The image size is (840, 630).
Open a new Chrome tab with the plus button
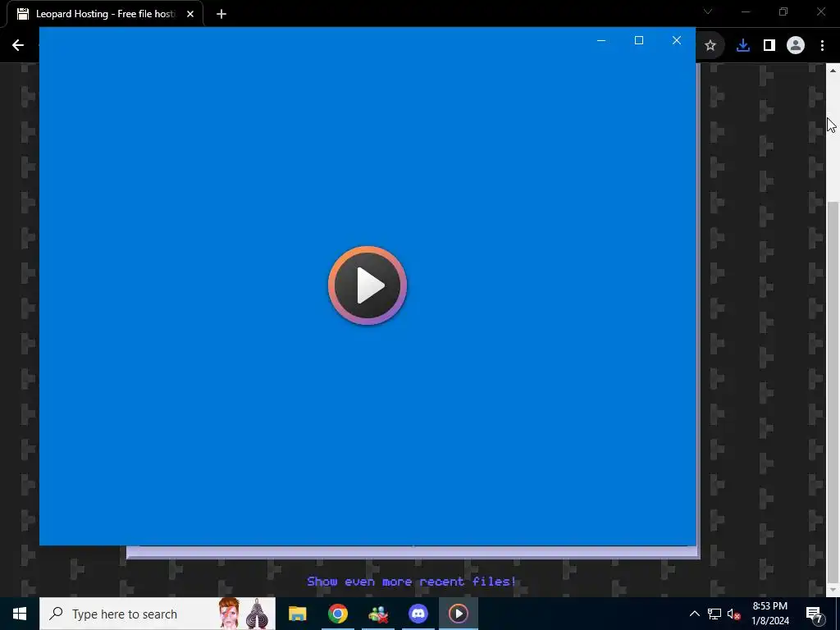point(221,14)
